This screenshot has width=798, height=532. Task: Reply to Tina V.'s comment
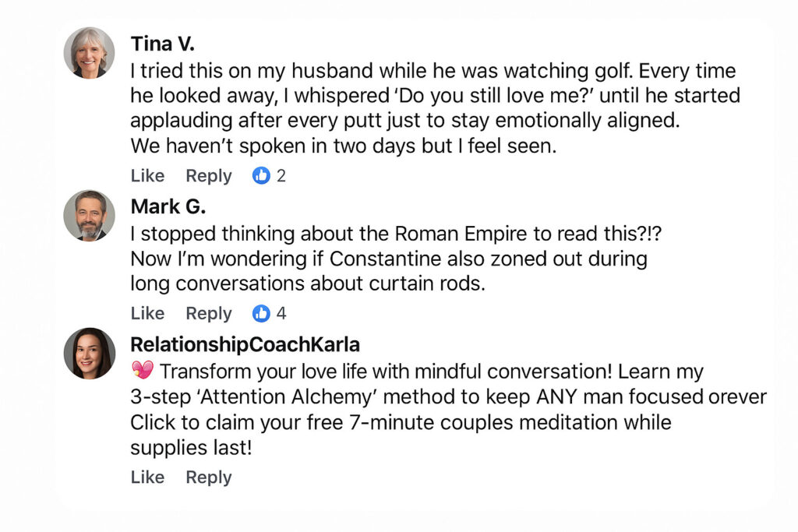pos(208,176)
